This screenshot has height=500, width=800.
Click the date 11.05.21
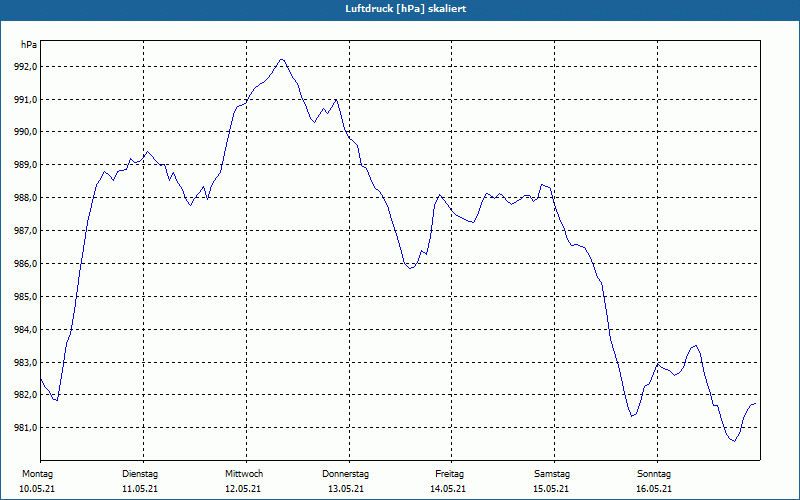tap(140, 489)
